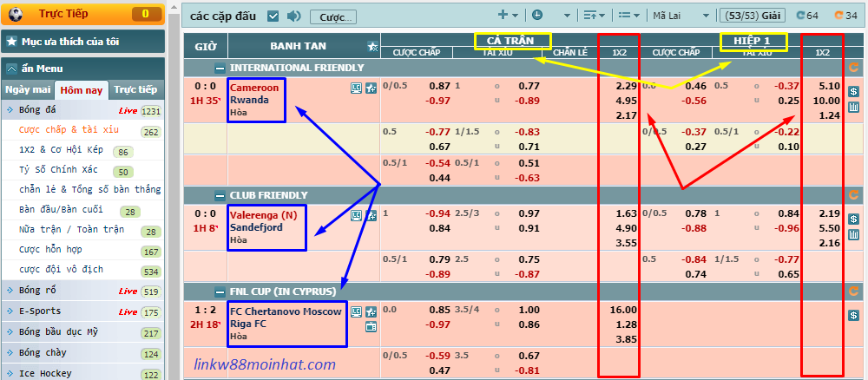Select Tỷ Số Chính Xác menu item

[x=58, y=170]
